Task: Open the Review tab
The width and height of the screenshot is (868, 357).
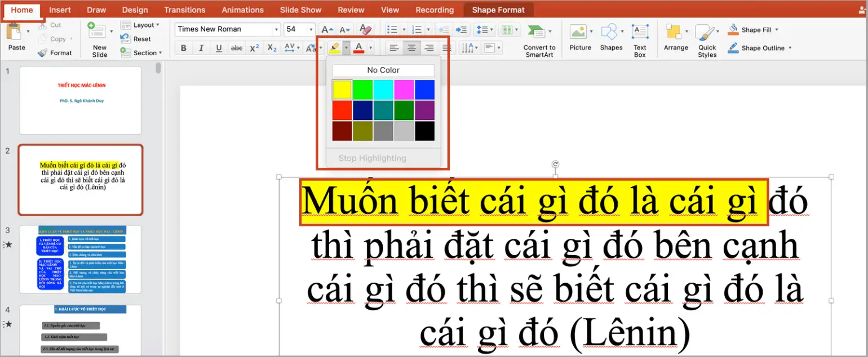Action: (351, 10)
